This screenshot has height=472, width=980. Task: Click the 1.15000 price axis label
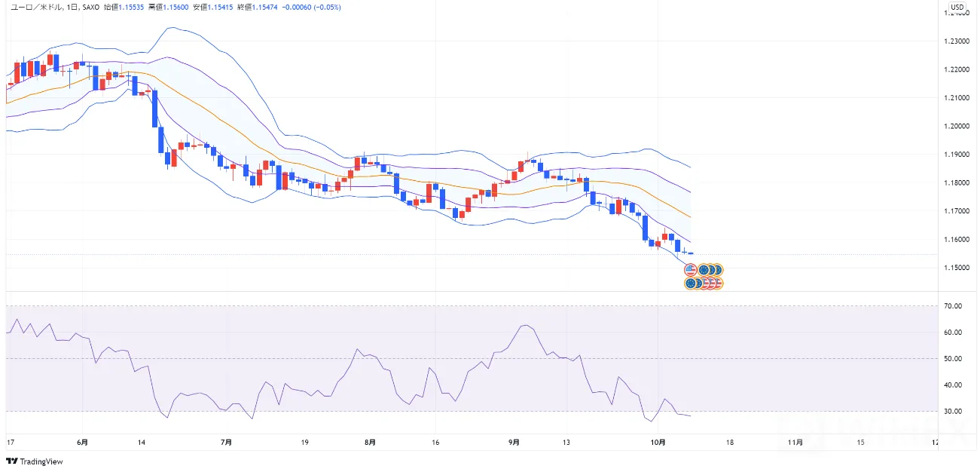tap(957, 268)
